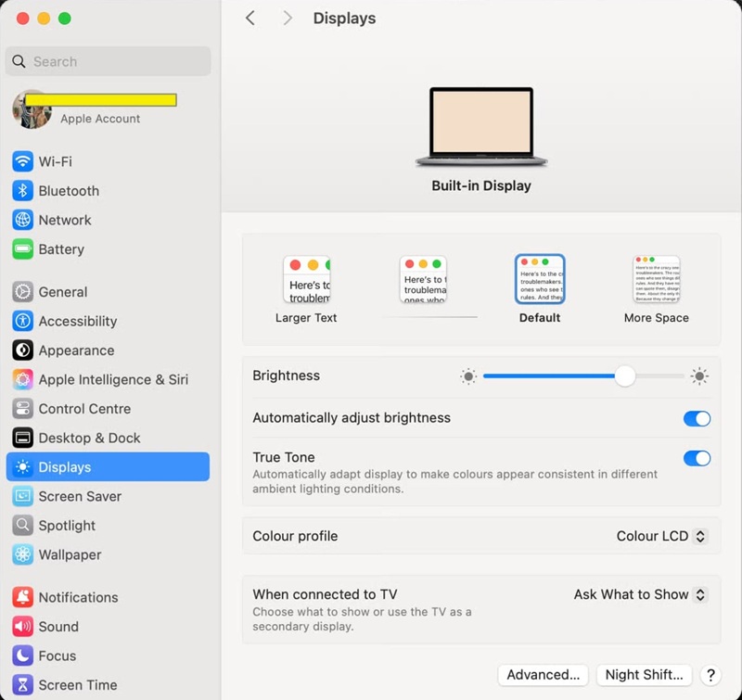The height and width of the screenshot is (700, 742).
Task: Select General in the sidebar
Action: point(108,292)
